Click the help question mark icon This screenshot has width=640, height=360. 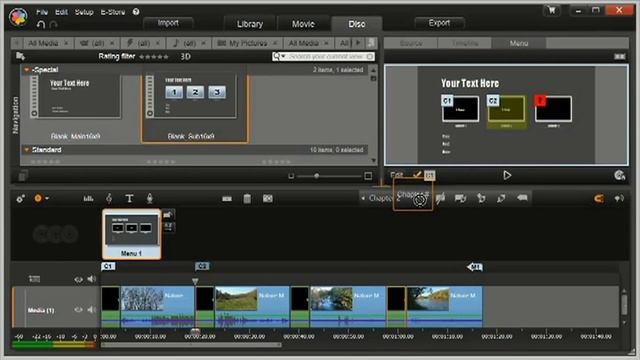(136, 12)
